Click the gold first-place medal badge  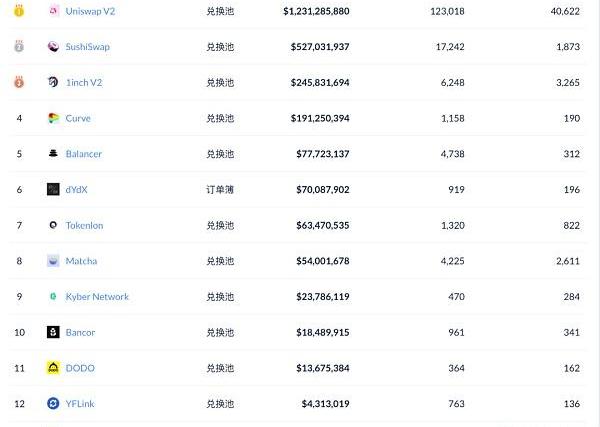pyautogui.click(x=19, y=11)
